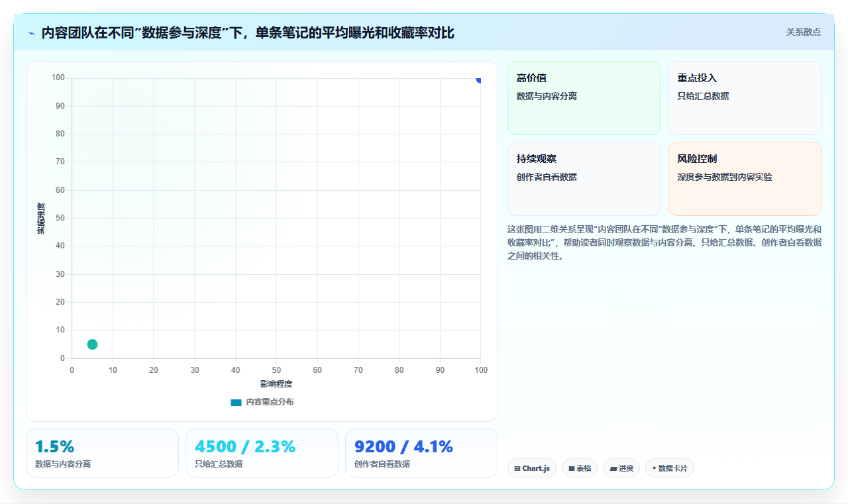
Task: Click the 4500 / 2.3% stat card
Action: coord(262,453)
